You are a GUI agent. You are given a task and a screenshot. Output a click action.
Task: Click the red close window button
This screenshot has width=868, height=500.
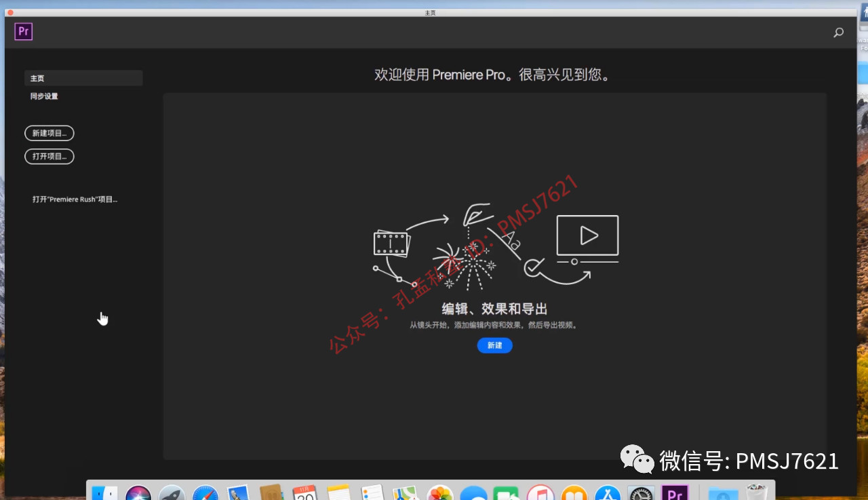click(x=10, y=12)
